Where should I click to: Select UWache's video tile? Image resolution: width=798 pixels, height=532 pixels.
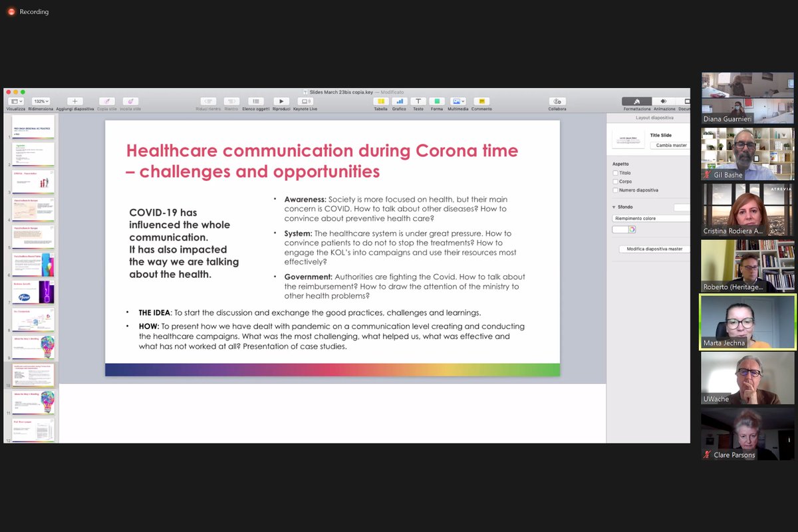(747, 378)
